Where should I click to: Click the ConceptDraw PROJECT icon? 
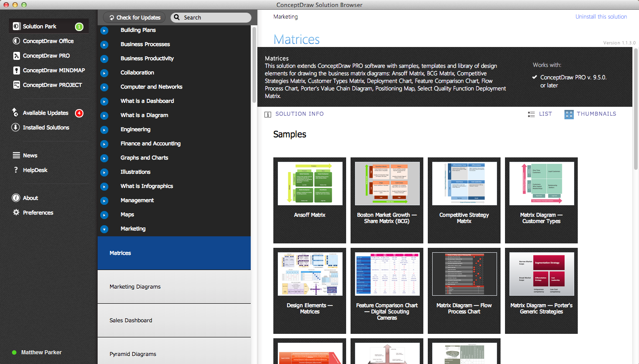tap(16, 85)
